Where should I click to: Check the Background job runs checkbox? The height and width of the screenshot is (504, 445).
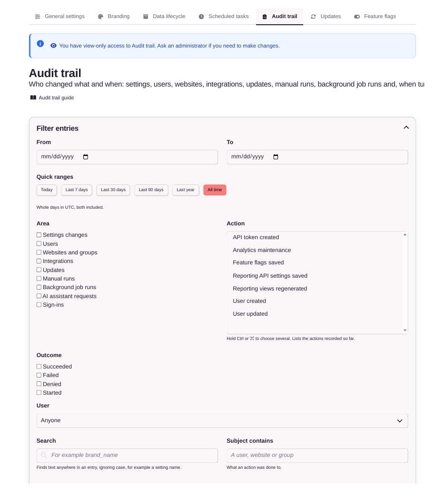39,287
